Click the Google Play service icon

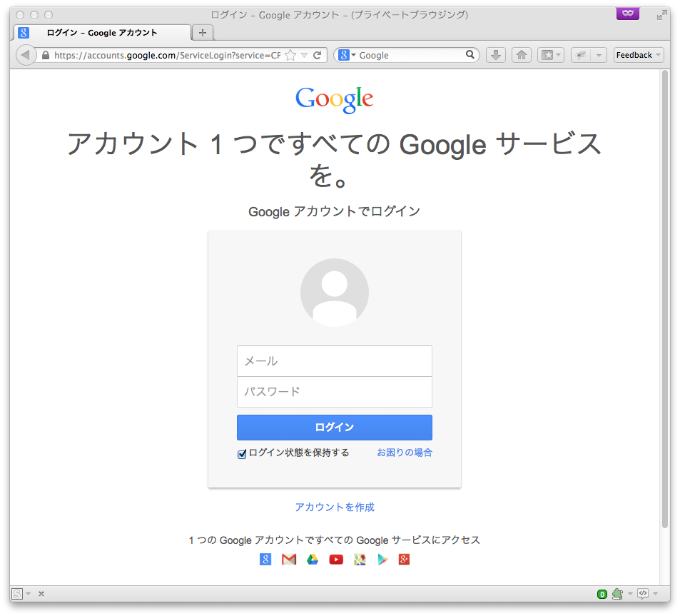tap(382, 559)
